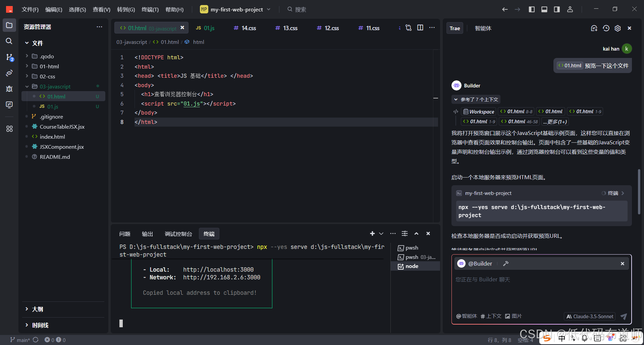Open the my-first-web-project project dropdown
The height and width of the screenshot is (345, 644).
pyautogui.click(x=235, y=9)
